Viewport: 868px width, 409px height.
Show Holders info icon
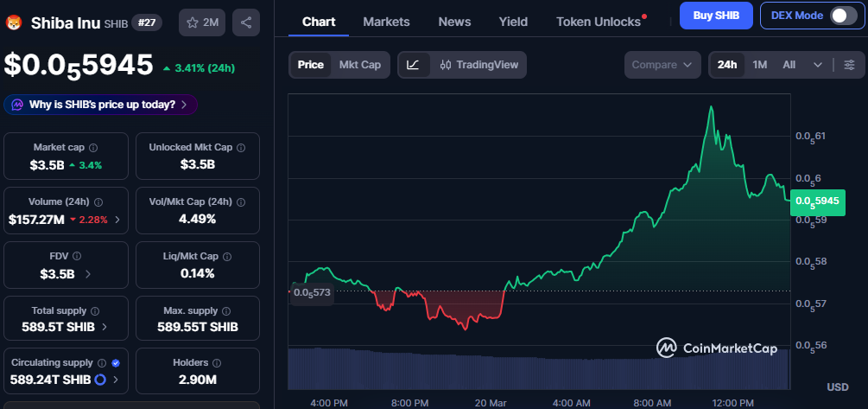[x=217, y=363]
